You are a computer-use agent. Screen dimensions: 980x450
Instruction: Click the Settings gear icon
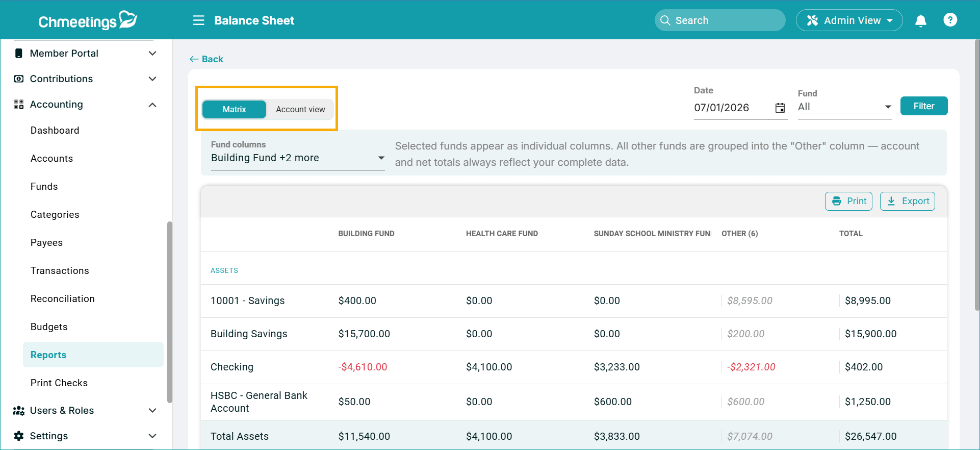coord(19,436)
